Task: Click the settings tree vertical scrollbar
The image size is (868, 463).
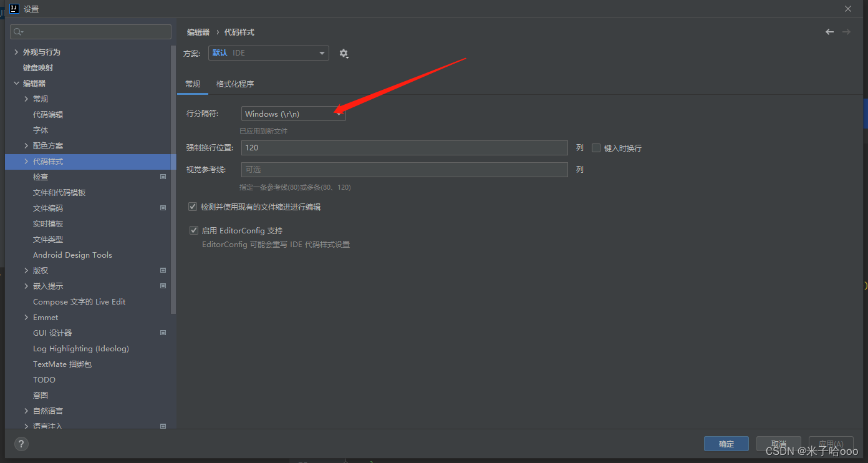Action: tap(173, 179)
